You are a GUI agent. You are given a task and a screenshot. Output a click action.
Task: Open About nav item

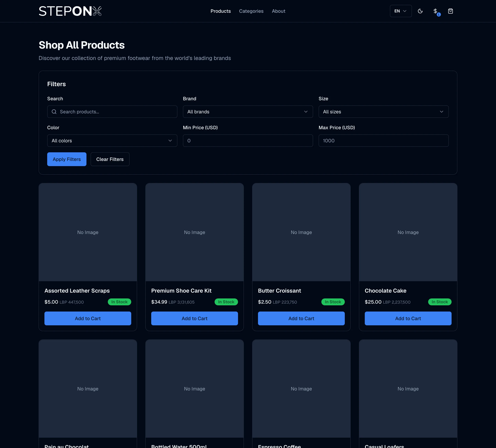click(278, 11)
